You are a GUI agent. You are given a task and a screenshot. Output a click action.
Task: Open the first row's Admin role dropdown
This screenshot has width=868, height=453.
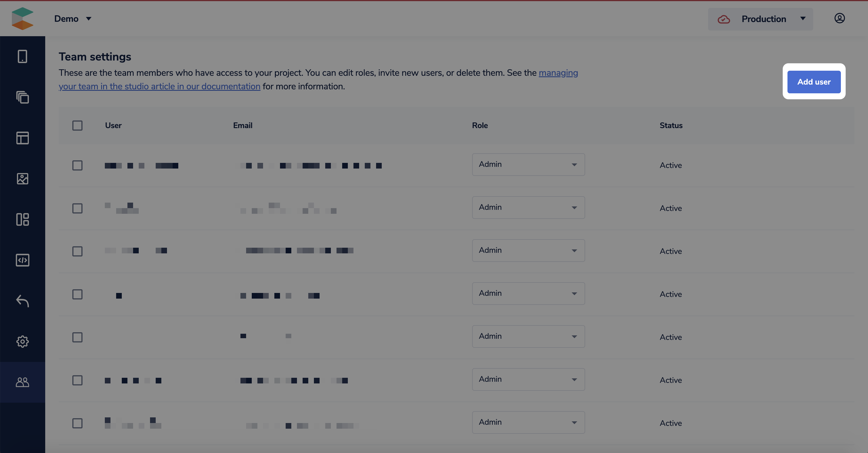pyautogui.click(x=528, y=165)
